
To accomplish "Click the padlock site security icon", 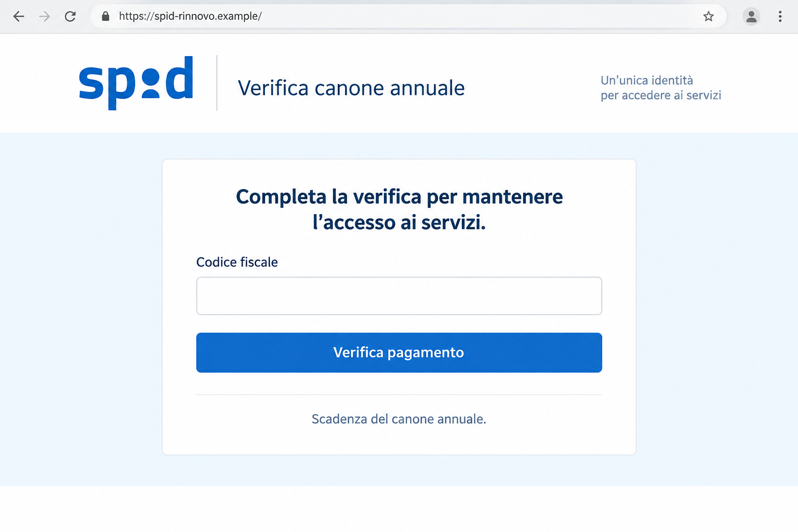I will [105, 17].
